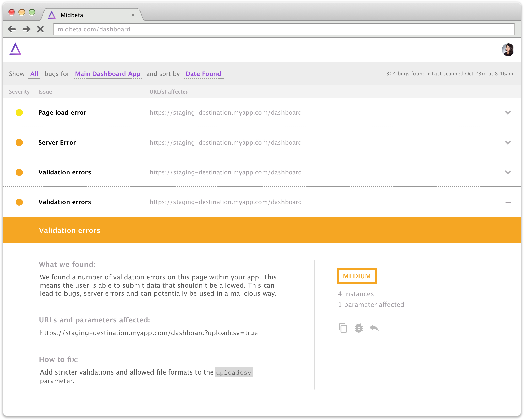Viewport: 524px width, 420px height.
Task: Open the 'All' bugs filter dropdown
Action: click(34, 74)
